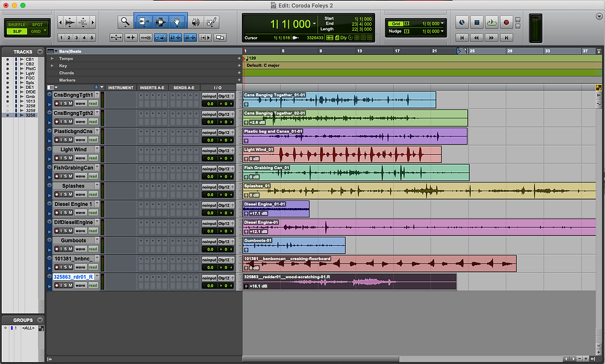Toggle Insertion Follows Playback button

tap(205, 38)
